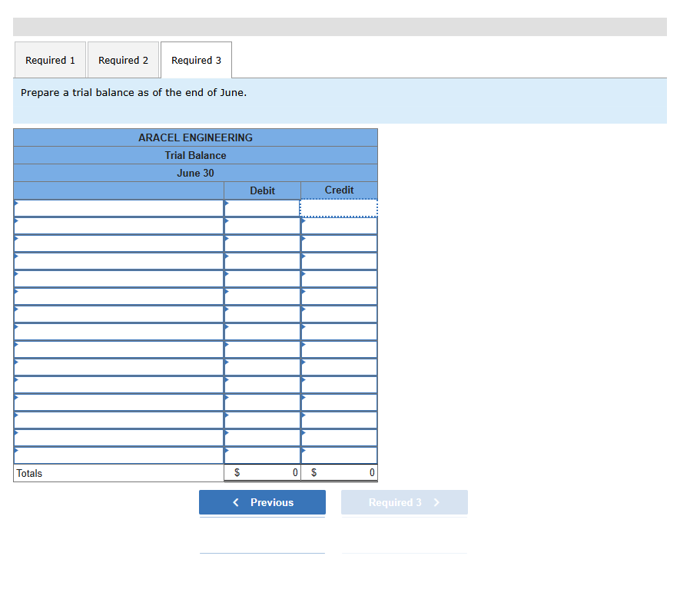Open first row account name dropdown
The image size is (700, 589).
pos(119,208)
